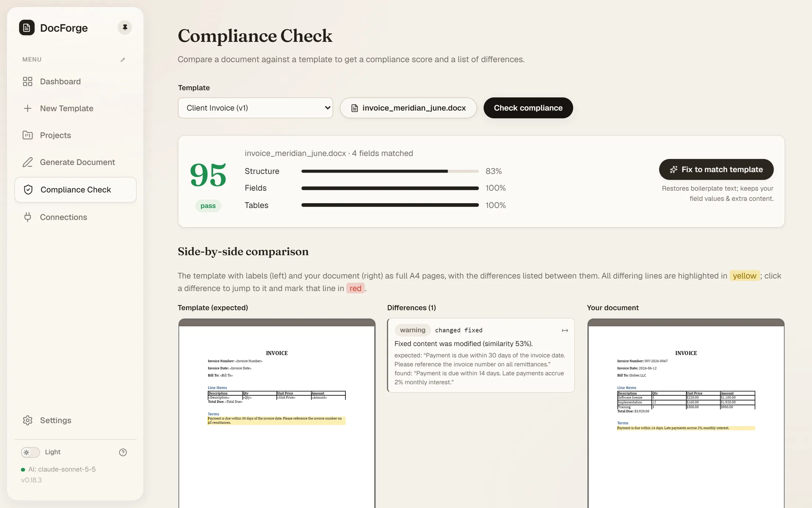Image resolution: width=812 pixels, height=508 pixels.
Task: Open the Dashboard menu item
Action: click(x=75, y=81)
